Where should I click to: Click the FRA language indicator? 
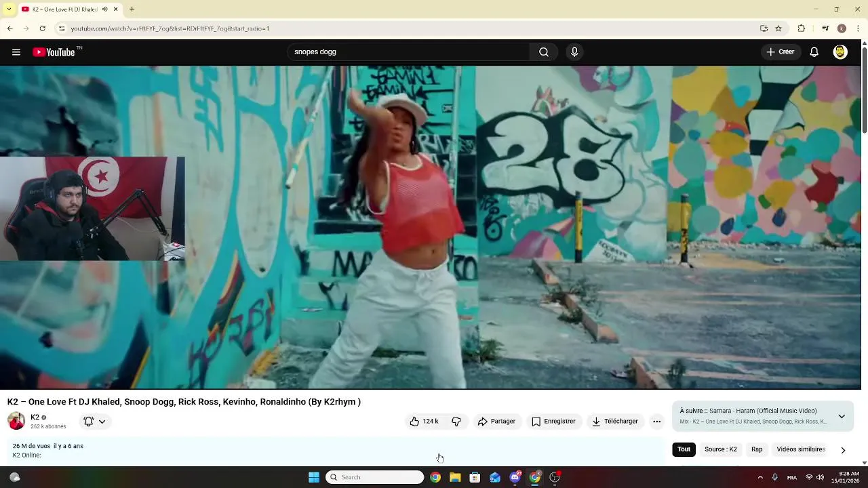792,477
